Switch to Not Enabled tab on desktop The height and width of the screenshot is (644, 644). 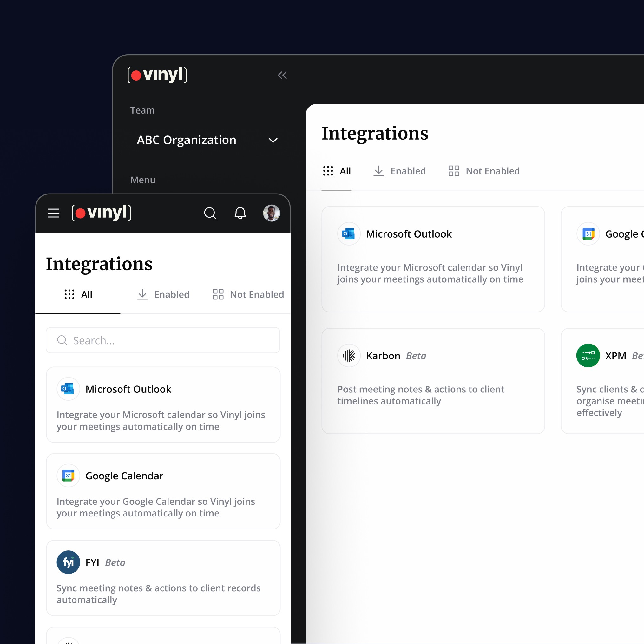484,171
